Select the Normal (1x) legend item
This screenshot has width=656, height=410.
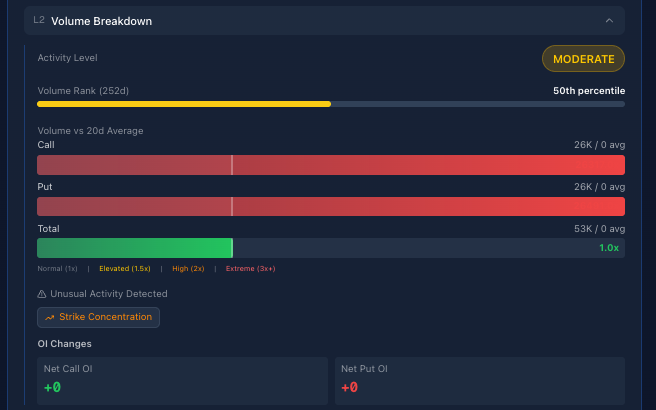57,268
